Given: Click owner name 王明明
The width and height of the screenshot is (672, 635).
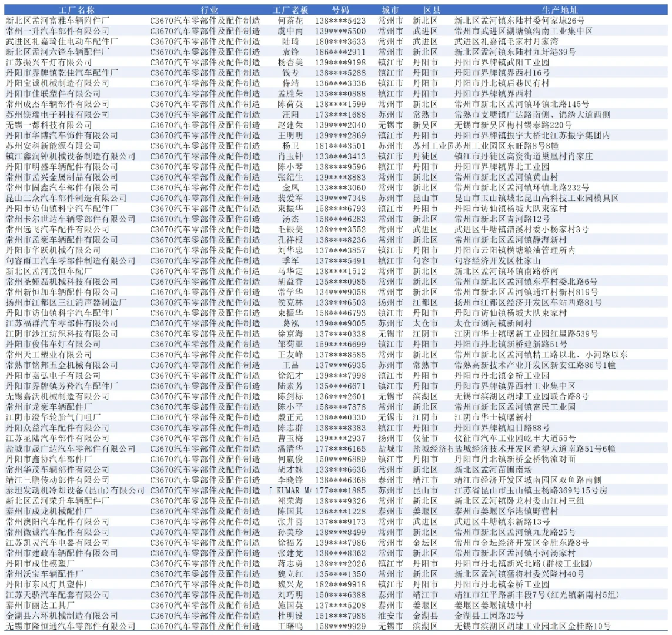Looking at the screenshot, I should click(x=290, y=135).
